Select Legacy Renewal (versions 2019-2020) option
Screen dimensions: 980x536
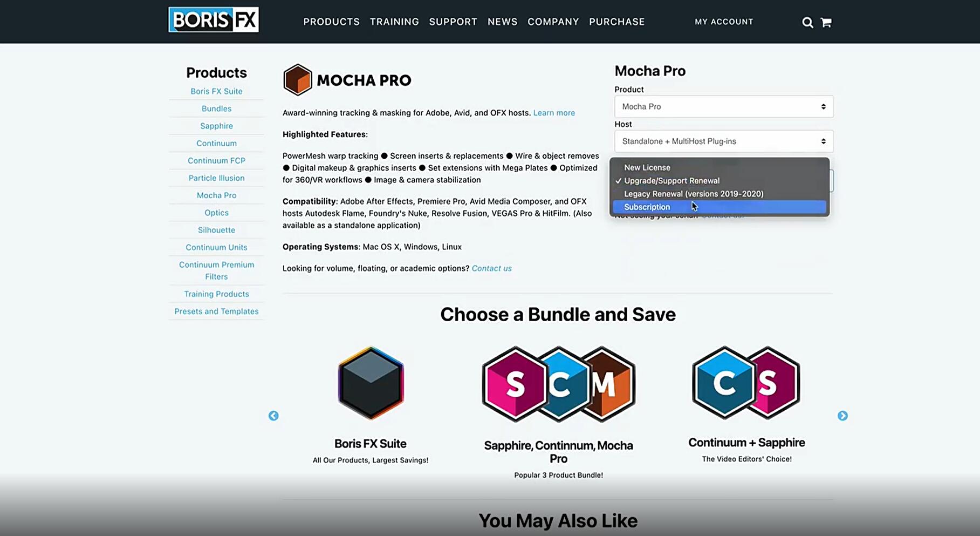pyautogui.click(x=719, y=194)
